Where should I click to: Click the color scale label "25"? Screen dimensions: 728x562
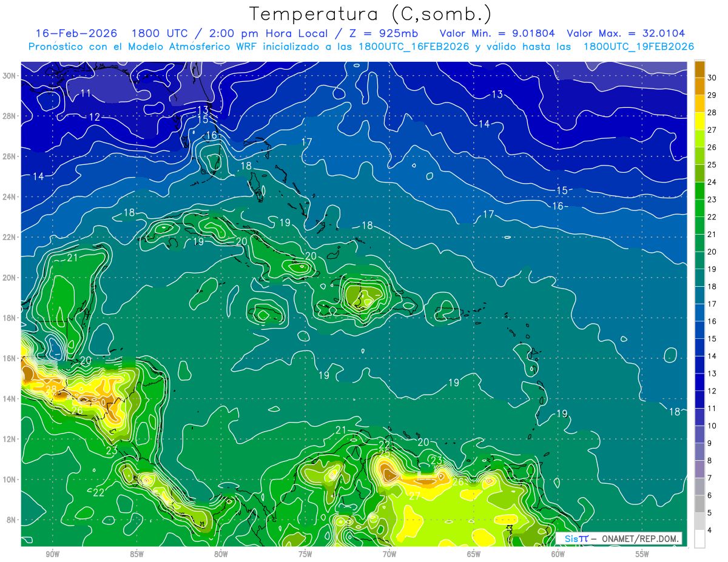point(712,164)
